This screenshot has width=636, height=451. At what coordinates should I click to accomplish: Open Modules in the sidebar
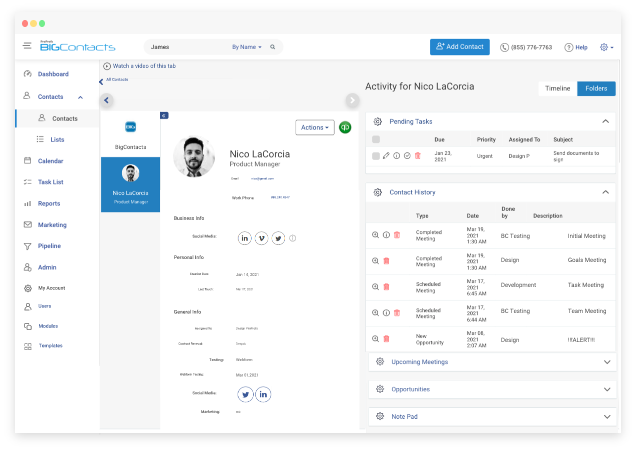[x=48, y=326]
